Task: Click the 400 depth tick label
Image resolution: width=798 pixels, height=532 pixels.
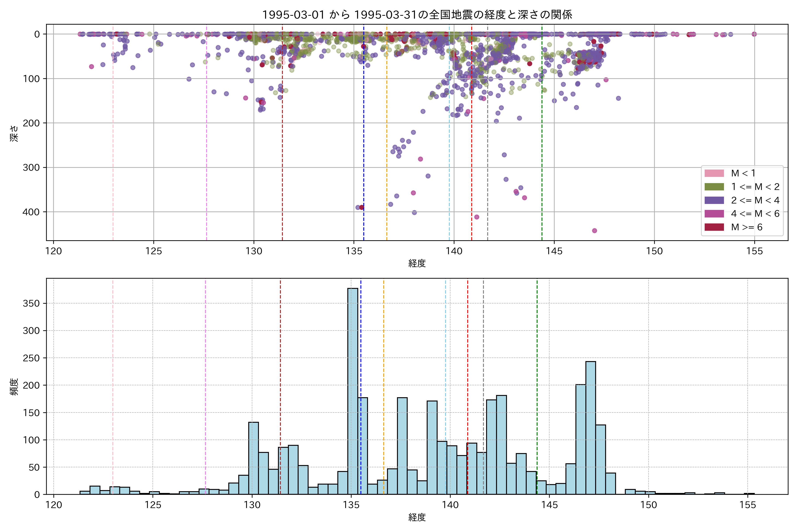Action: click(x=31, y=212)
